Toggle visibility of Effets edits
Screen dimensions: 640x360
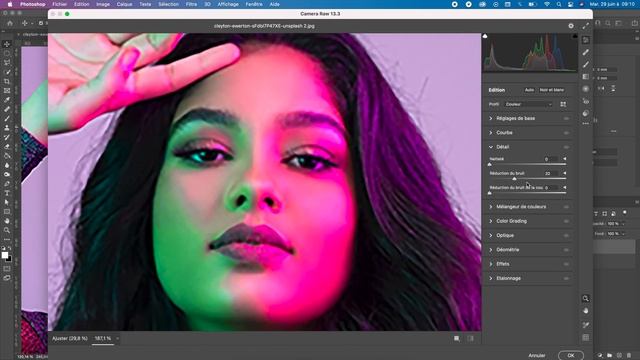pyautogui.click(x=566, y=264)
